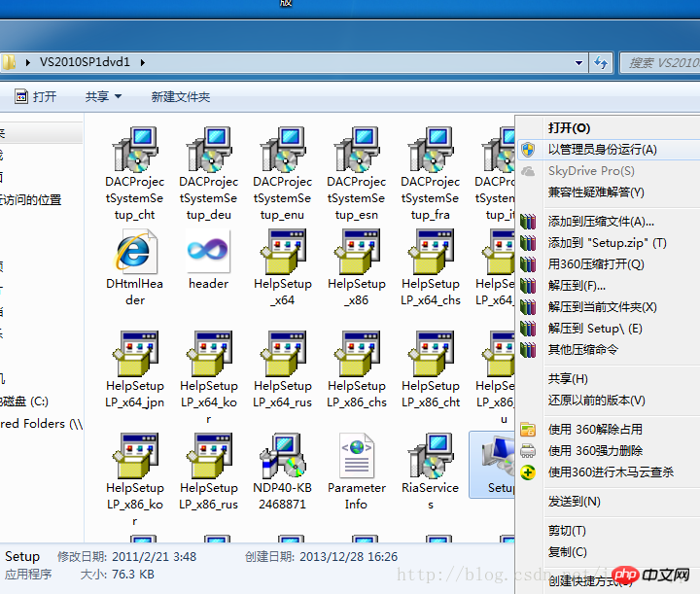Screen dimensions: 700x594
Task: Open the address bar history dropdown
Action: (578, 63)
